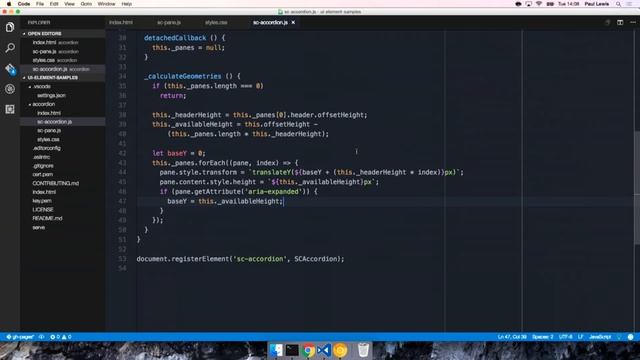This screenshot has height=360, width=640.
Task: Open sc-pane.js in the accordion folder
Action: pyautogui.click(x=63, y=131)
